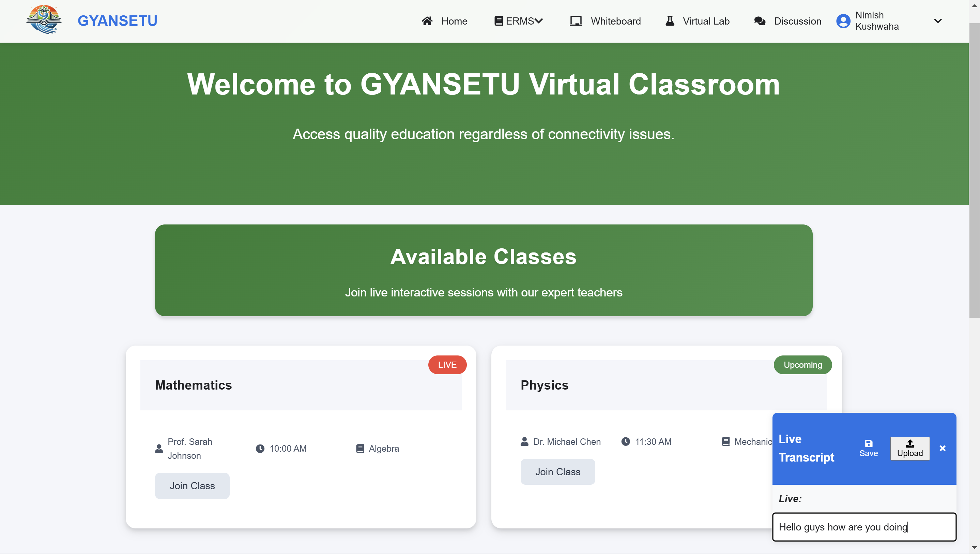Click the GYANSETU logo image
980x554 pixels.
coord(44,20)
